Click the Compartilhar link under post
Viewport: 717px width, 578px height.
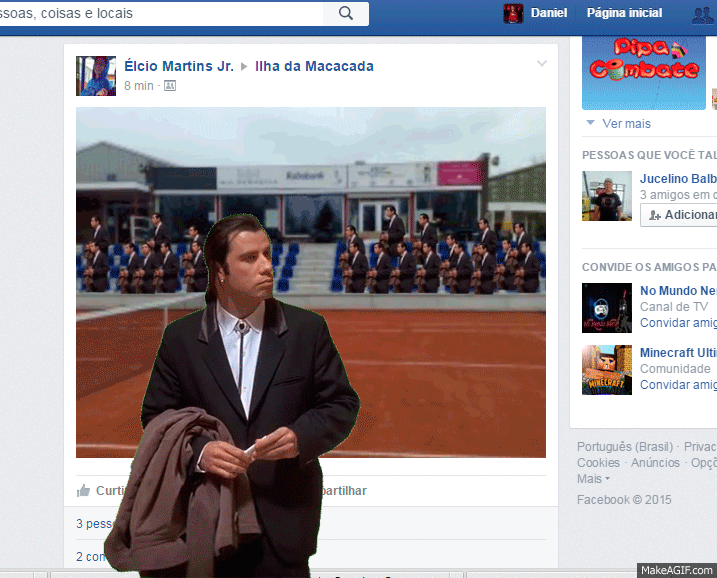(x=343, y=491)
